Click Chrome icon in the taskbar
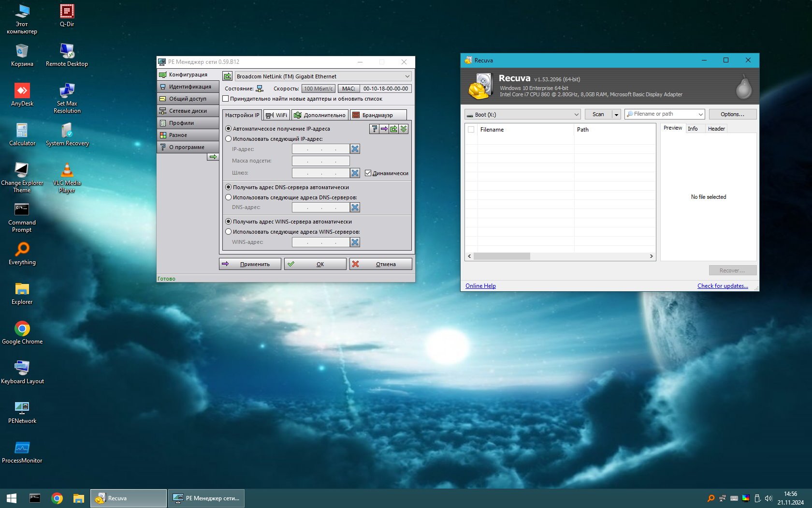The image size is (812, 508). 57,498
